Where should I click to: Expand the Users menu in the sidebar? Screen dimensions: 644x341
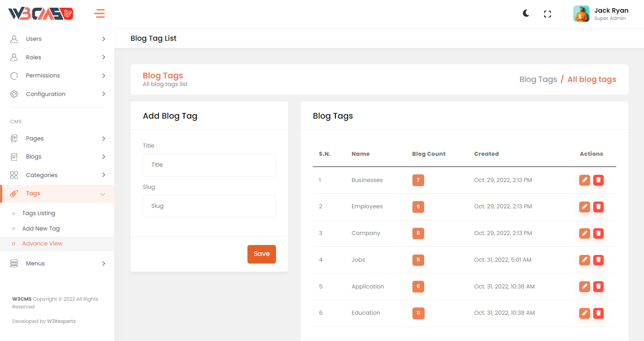pyautogui.click(x=57, y=39)
